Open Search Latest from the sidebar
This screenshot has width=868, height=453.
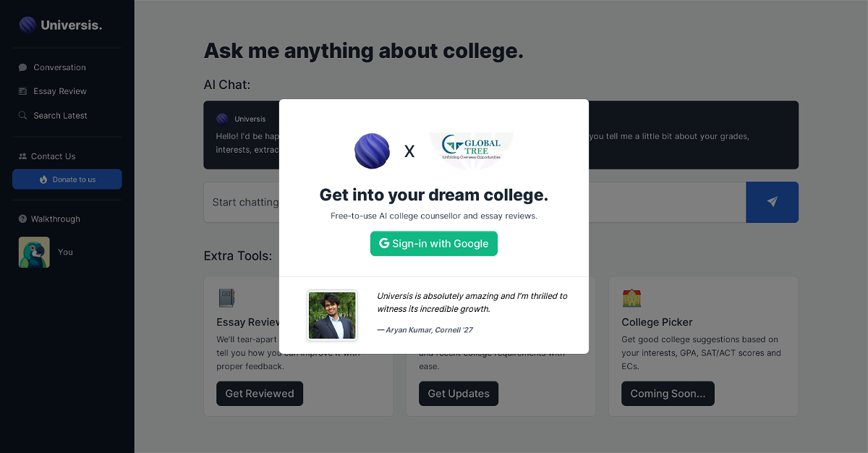[x=60, y=116]
